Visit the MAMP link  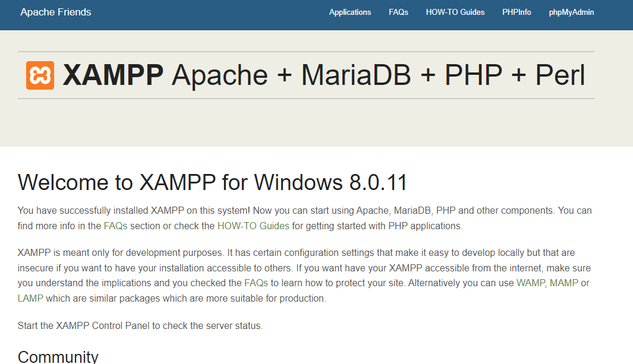pyautogui.click(x=564, y=283)
